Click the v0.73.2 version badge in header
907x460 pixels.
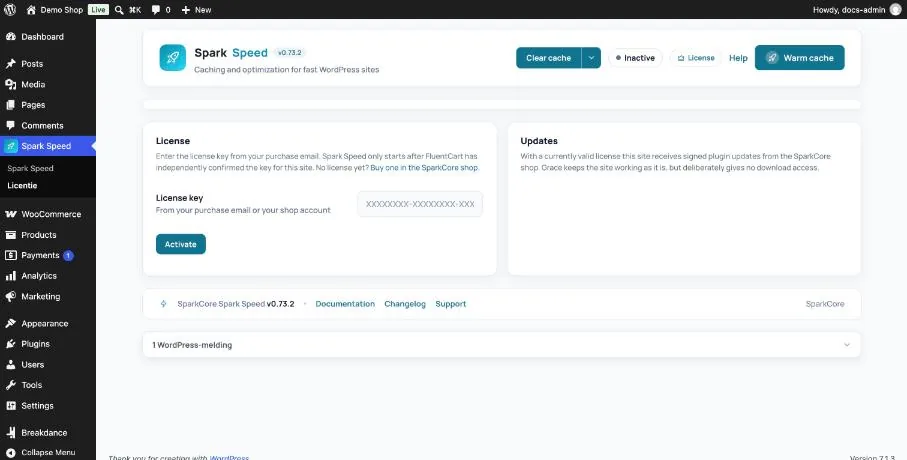289,53
